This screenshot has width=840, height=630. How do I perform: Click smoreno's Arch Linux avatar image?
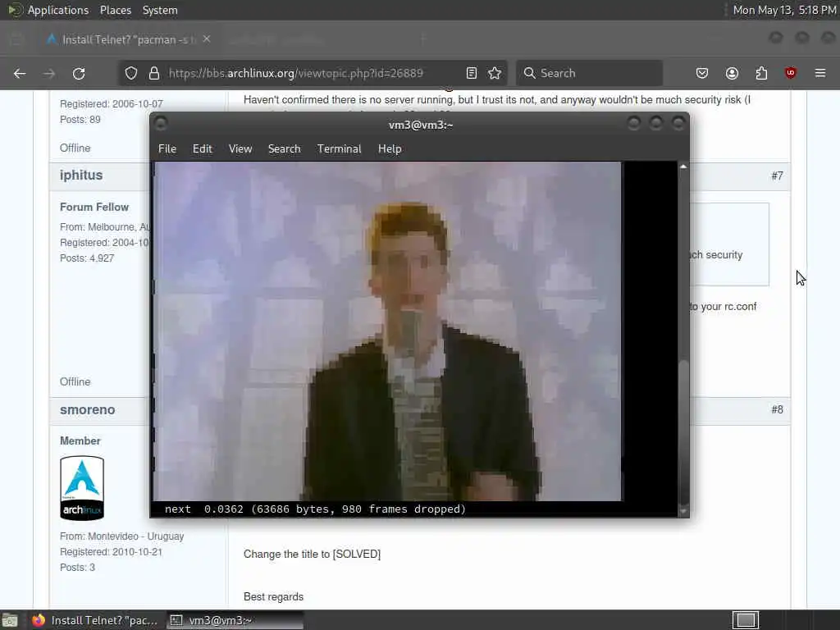click(82, 488)
